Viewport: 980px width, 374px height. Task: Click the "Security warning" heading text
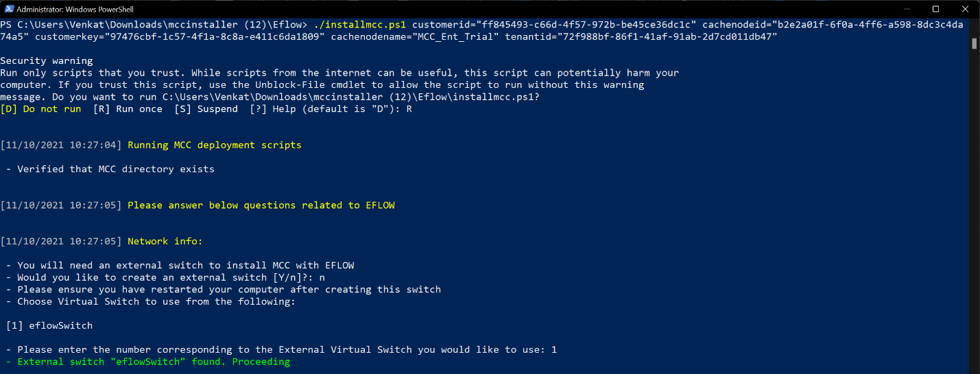point(47,60)
